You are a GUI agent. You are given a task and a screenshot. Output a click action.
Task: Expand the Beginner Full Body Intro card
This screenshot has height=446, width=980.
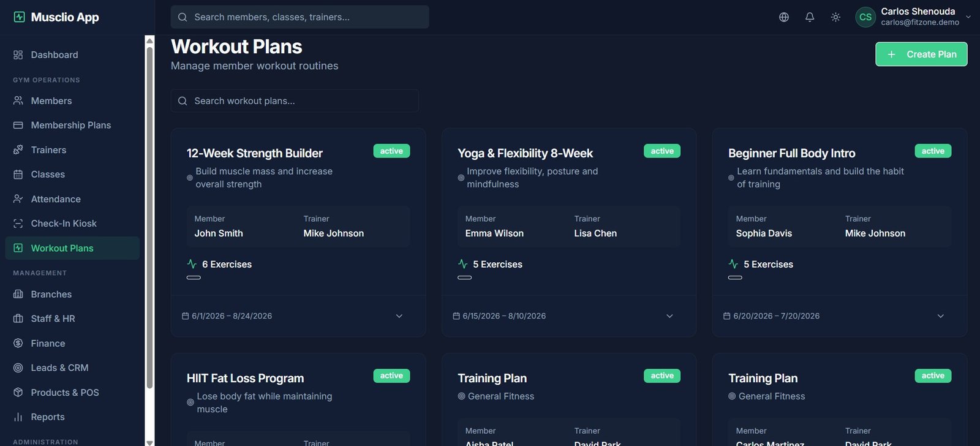tap(941, 316)
